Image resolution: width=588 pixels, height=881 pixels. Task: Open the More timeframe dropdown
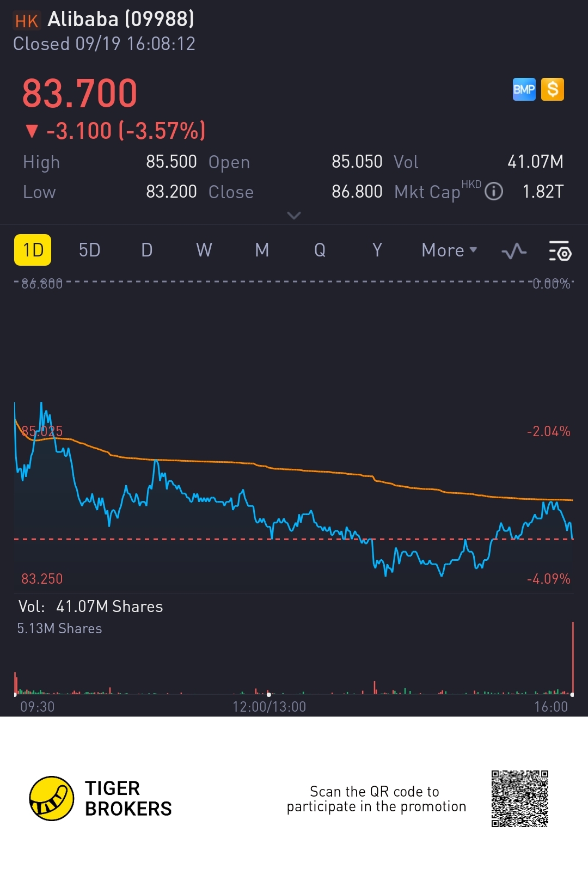point(450,250)
